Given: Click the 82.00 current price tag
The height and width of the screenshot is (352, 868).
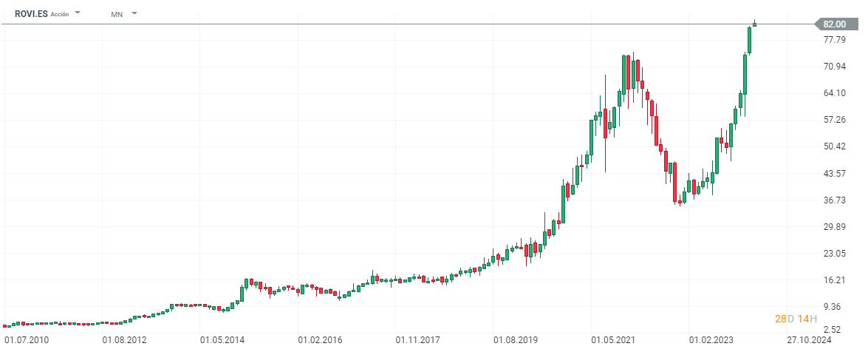Looking at the screenshot, I should 834,24.
